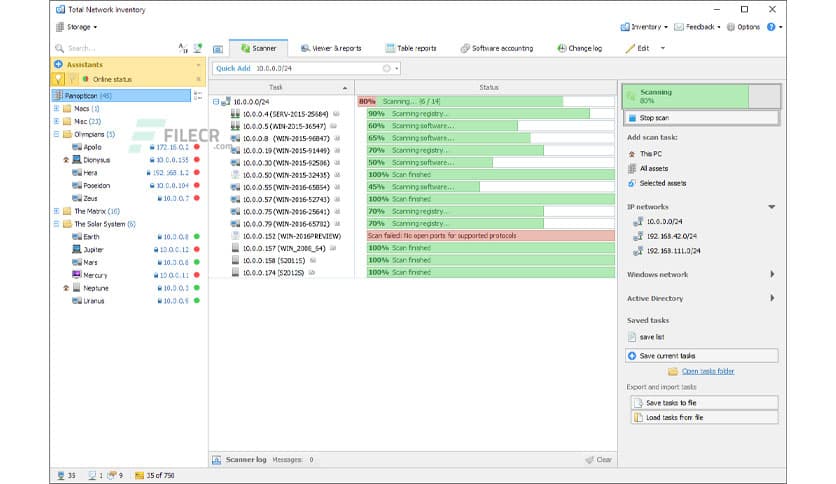Click the red status dot for Jupiter
This screenshot has height=484, width=836.
pyautogui.click(x=197, y=249)
